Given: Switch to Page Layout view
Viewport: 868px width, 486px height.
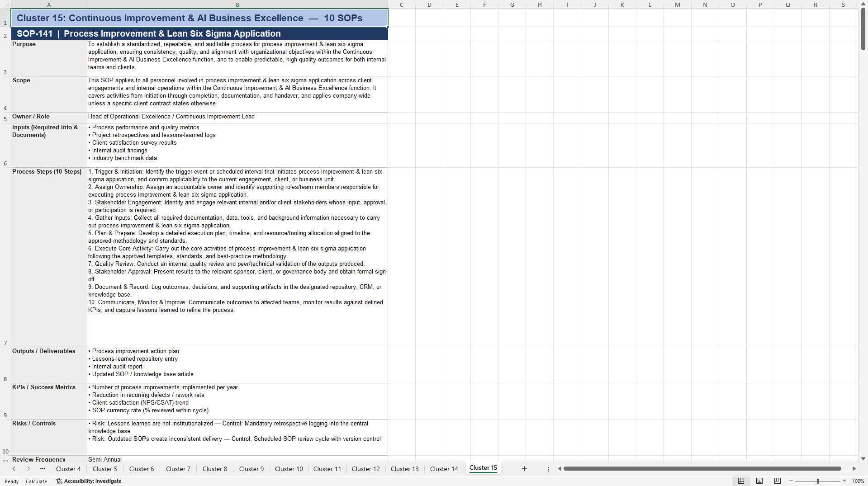Looking at the screenshot, I should (x=759, y=481).
